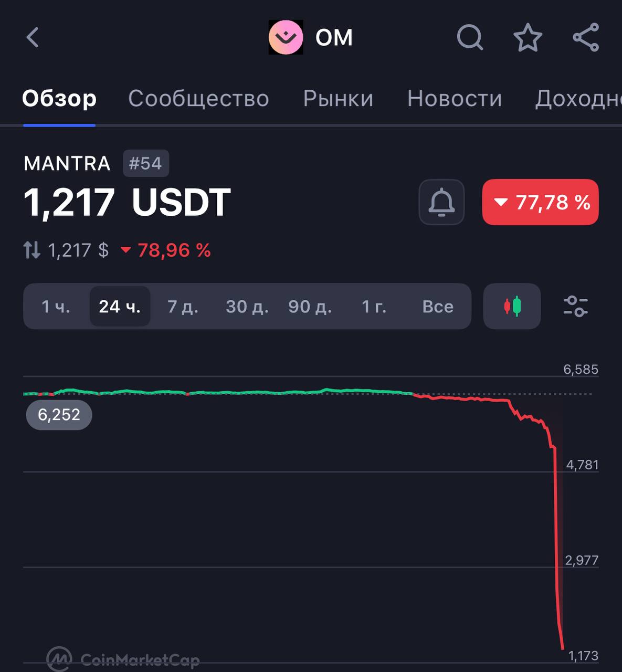Select the 30 д. timeframe
Screen dimensions: 622x672
(x=247, y=307)
